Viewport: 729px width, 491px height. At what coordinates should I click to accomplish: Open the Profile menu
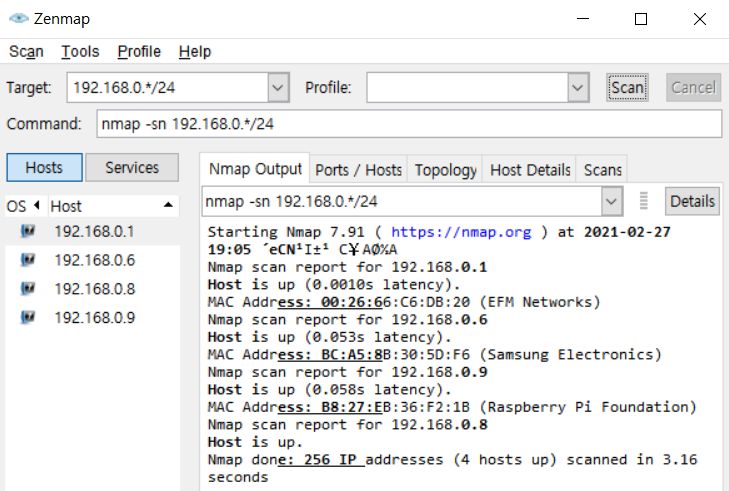[139, 51]
